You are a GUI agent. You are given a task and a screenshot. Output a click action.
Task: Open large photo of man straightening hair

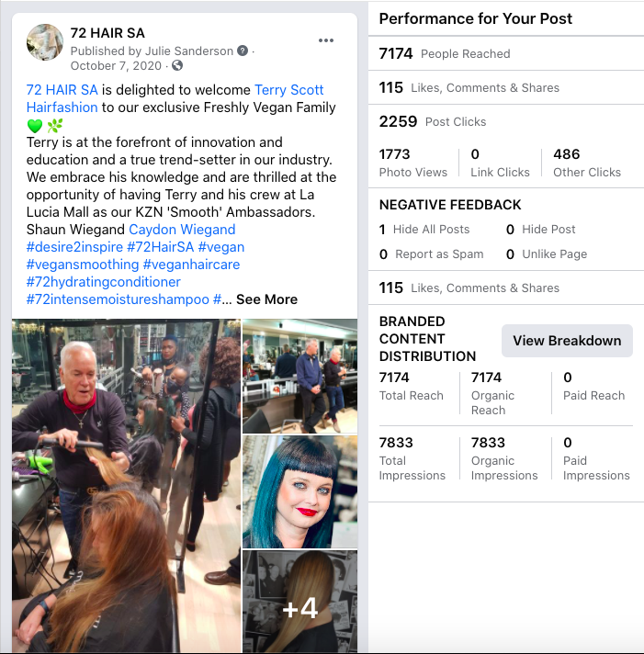[x=127, y=486]
